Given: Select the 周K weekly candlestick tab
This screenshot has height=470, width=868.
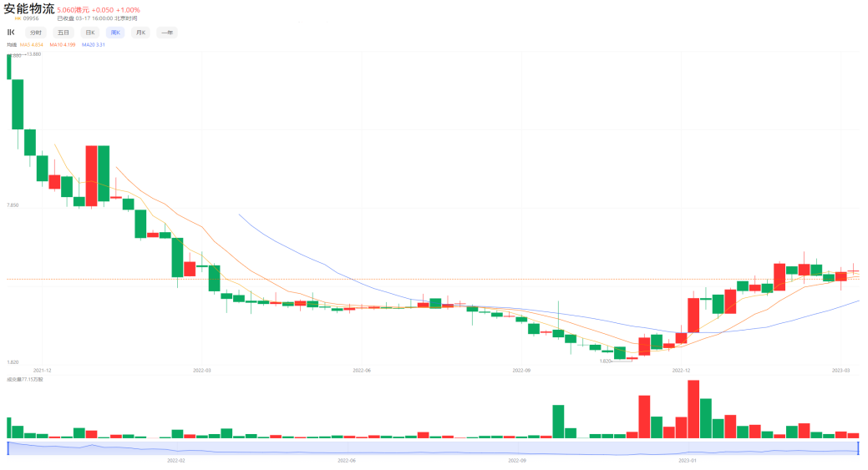Looking at the screenshot, I should click(115, 33).
